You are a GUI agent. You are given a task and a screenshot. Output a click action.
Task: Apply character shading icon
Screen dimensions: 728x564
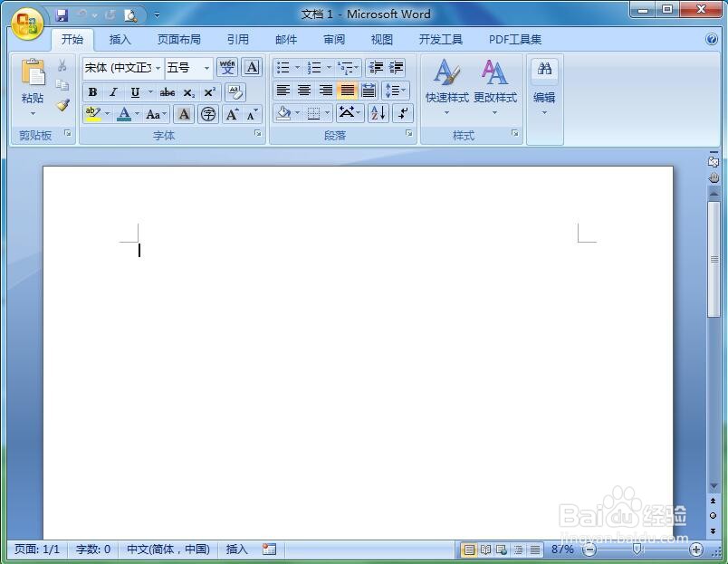(x=184, y=114)
